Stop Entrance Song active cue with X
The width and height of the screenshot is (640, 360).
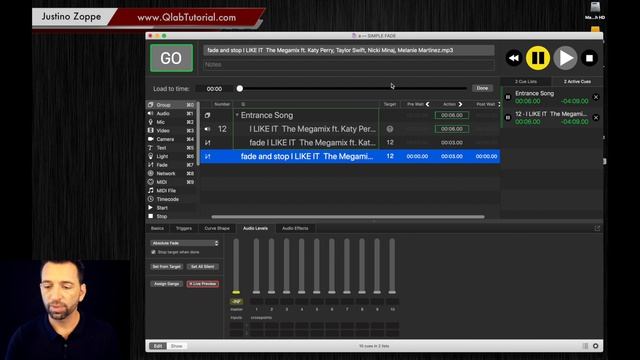tap(596, 97)
